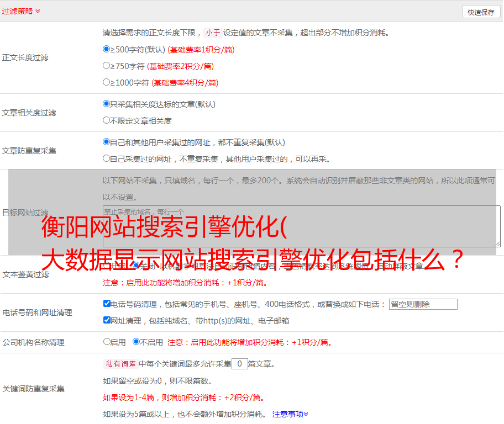Screen dimensions: 504x424
Task: Choose the ≥750字符 length filter
Action: point(107,66)
